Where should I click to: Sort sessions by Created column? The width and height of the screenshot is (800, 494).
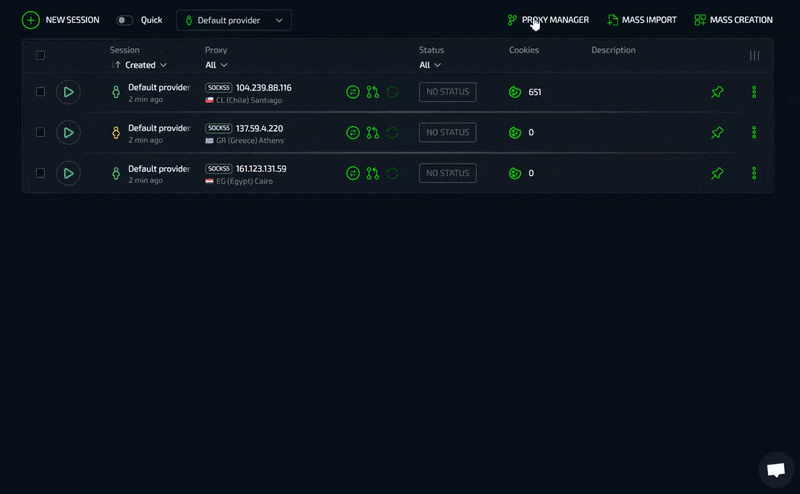pos(139,65)
